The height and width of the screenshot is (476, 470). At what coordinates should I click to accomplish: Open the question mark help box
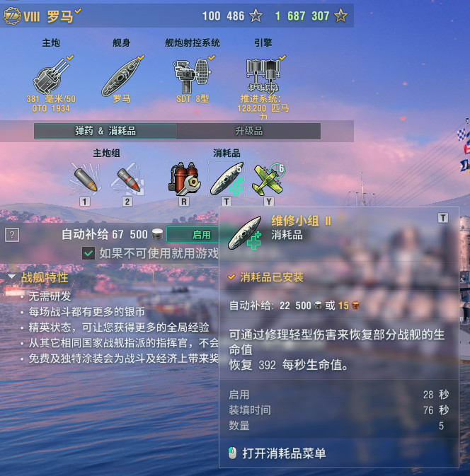(12, 235)
